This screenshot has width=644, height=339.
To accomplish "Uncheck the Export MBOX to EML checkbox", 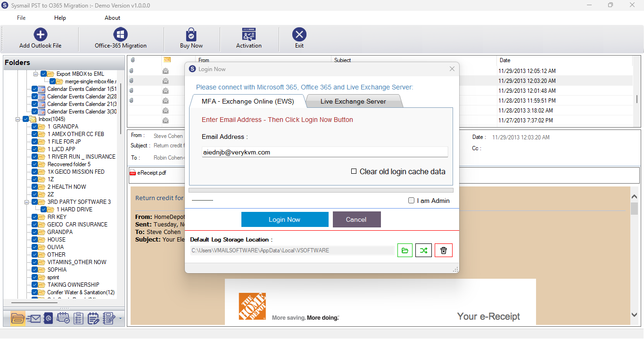I will 44,74.
